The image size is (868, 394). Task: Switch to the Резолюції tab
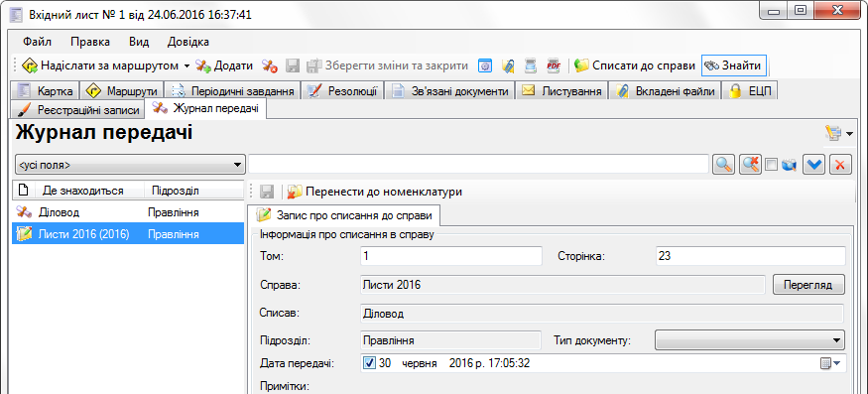point(342,91)
